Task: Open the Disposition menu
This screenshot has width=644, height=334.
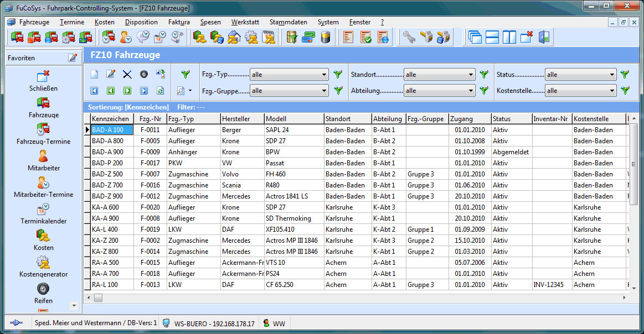Action: 141,22
